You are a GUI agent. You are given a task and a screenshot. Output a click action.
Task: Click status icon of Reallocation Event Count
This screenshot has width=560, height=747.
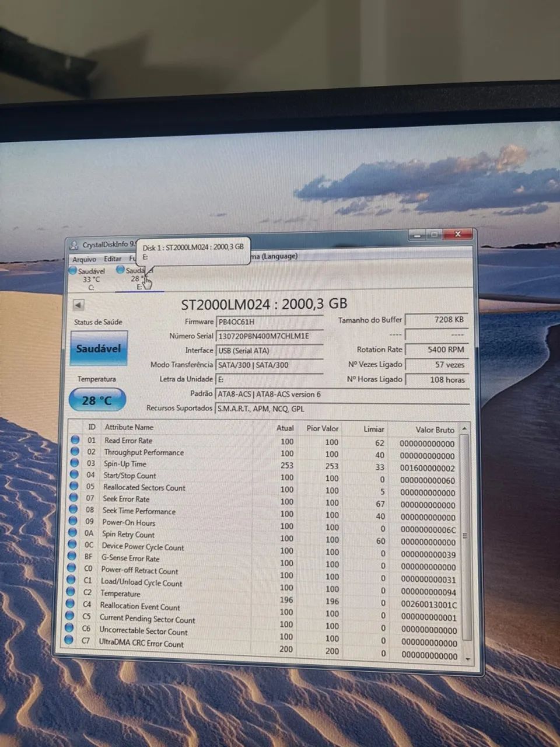pos(70,604)
